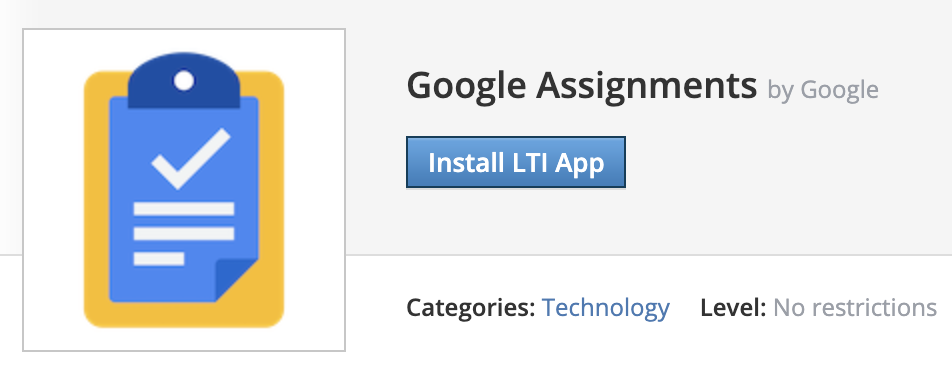
Task: Click the top white text line in icon
Action: 184,209
